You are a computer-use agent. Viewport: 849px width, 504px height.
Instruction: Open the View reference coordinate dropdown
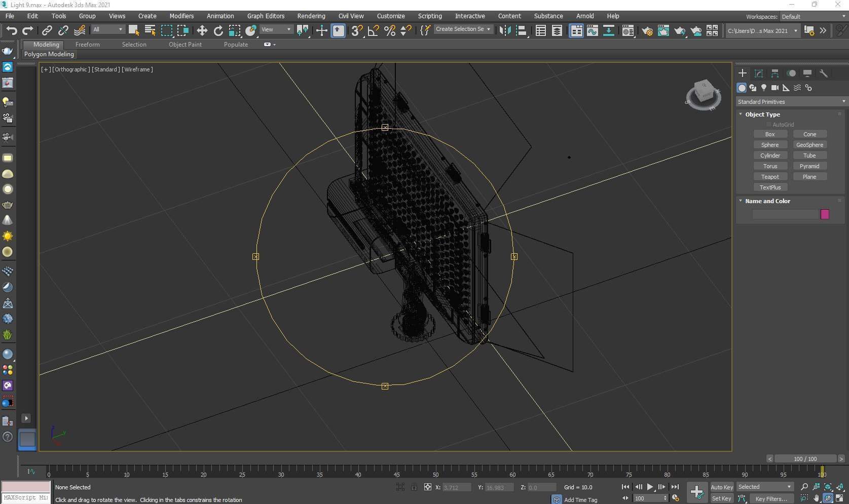[x=276, y=29]
